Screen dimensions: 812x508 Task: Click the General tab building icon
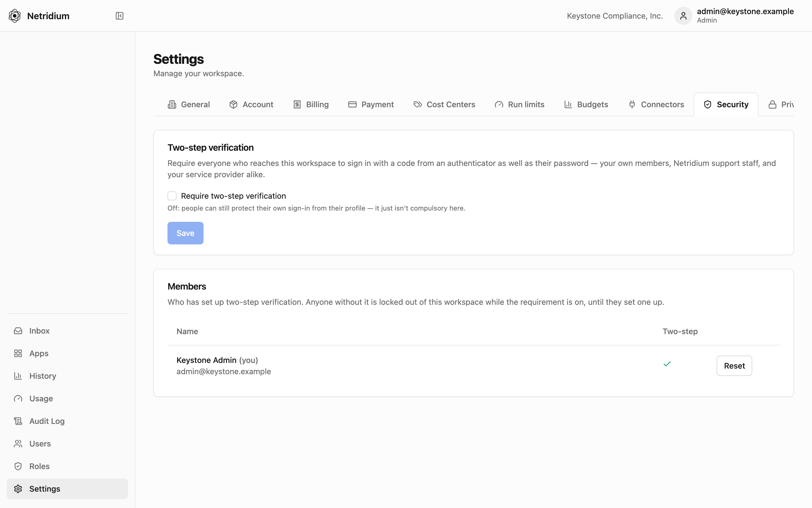click(x=172, y=104)
